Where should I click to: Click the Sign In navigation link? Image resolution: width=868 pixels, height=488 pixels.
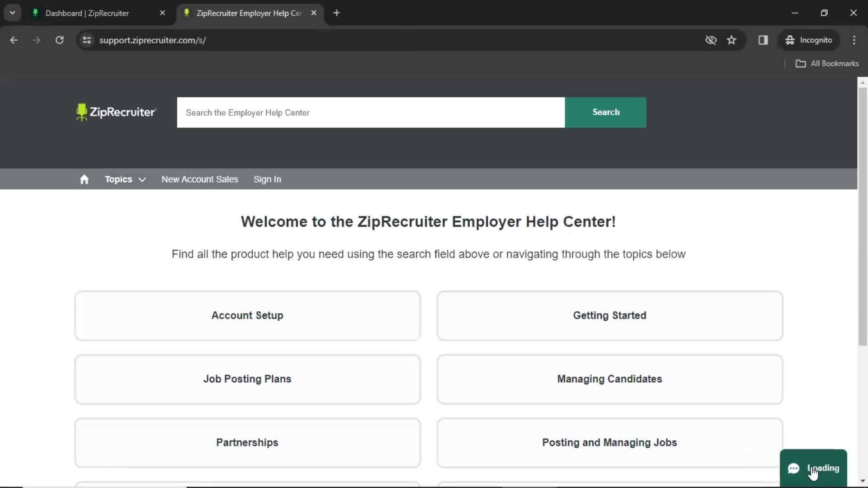(267, 179)
